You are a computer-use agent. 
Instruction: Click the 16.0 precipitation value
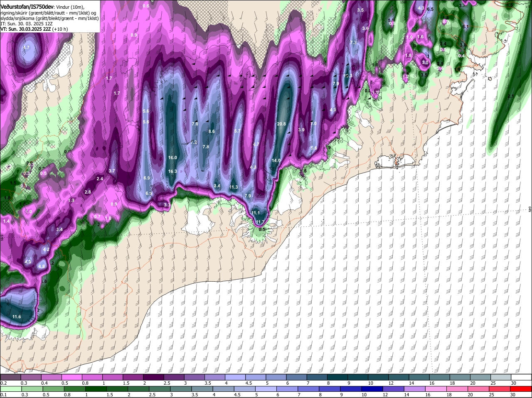click(173, 157)
